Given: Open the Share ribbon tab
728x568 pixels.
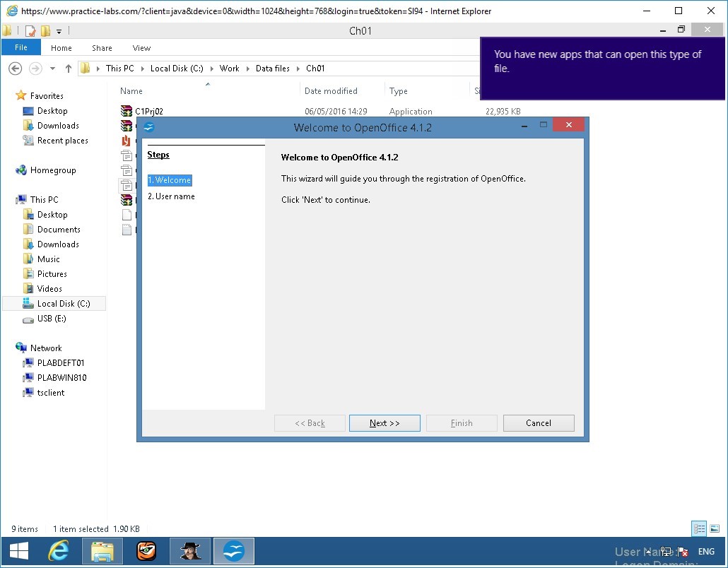Looking at the screenshot, I should tap(102, 48).
